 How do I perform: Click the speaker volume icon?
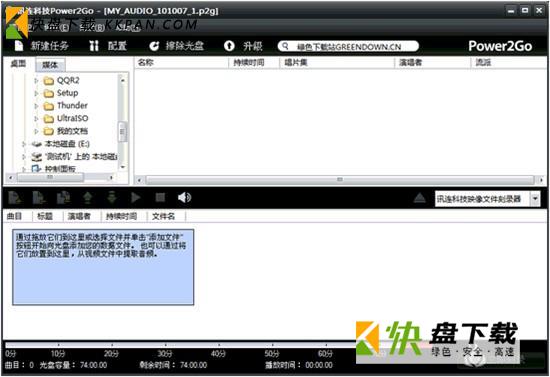pyautogui.click(x=184, y=198)
